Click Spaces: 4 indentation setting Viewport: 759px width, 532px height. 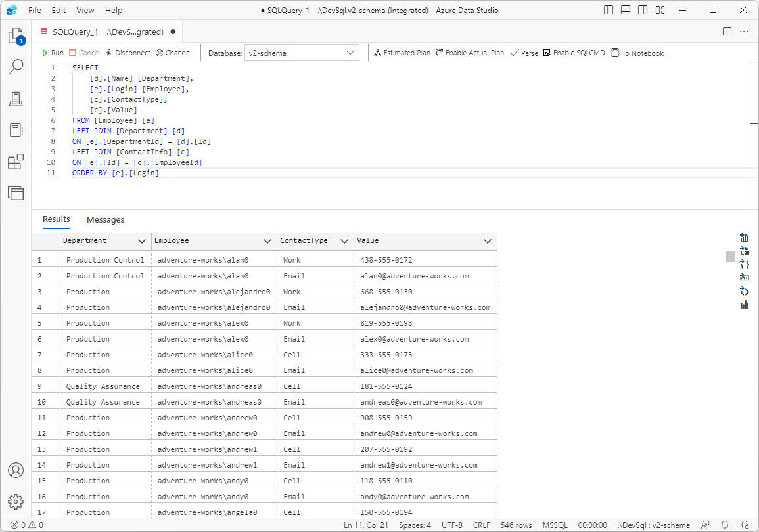tap(415, 525)
